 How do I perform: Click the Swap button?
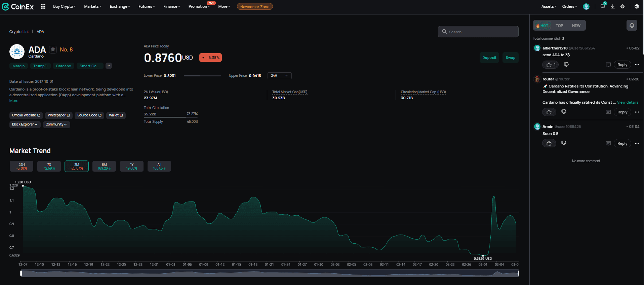[510, 58]
